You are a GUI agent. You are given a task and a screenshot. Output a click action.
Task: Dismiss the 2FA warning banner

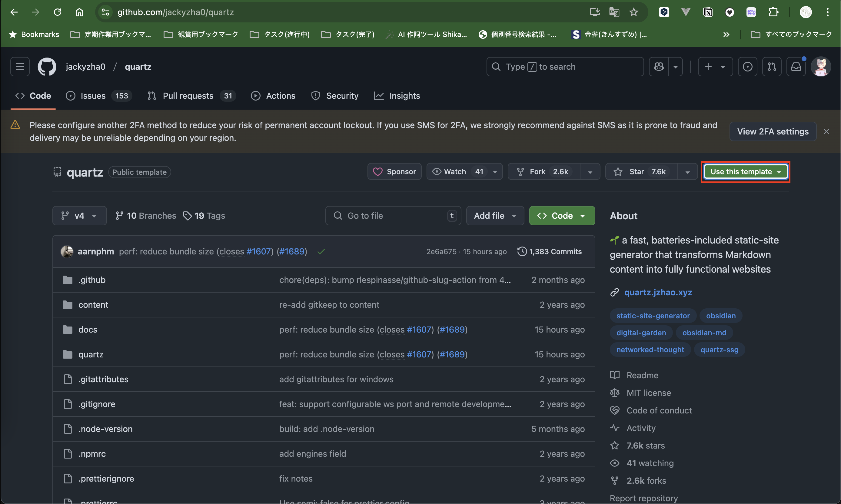tap(826, 131)
